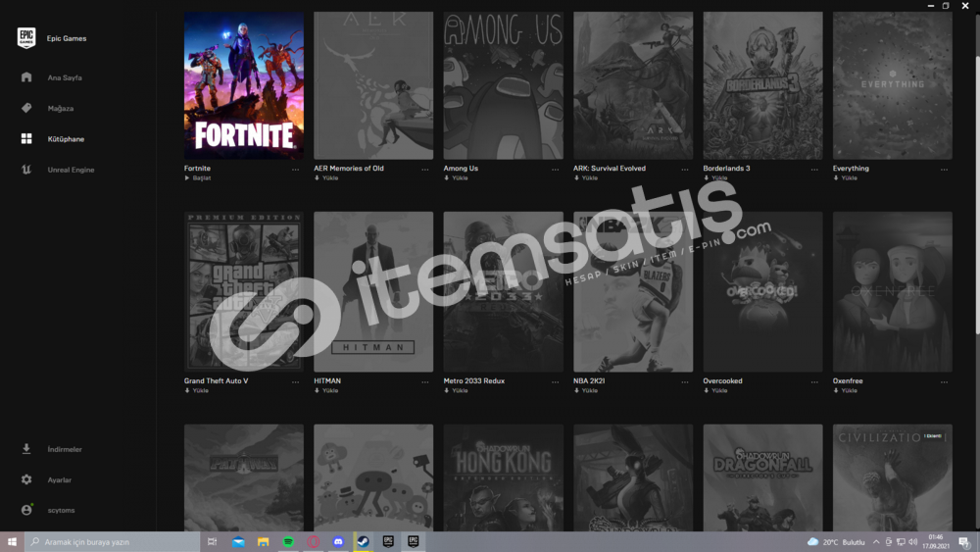Open scytoms account profile
The image size is (980, 552).
(61, 510)
